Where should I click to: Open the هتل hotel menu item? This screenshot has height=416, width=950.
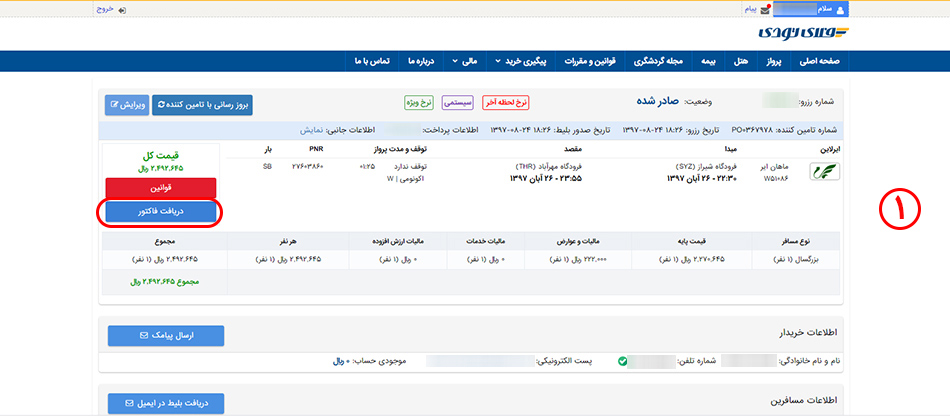(x=742, y=61)
